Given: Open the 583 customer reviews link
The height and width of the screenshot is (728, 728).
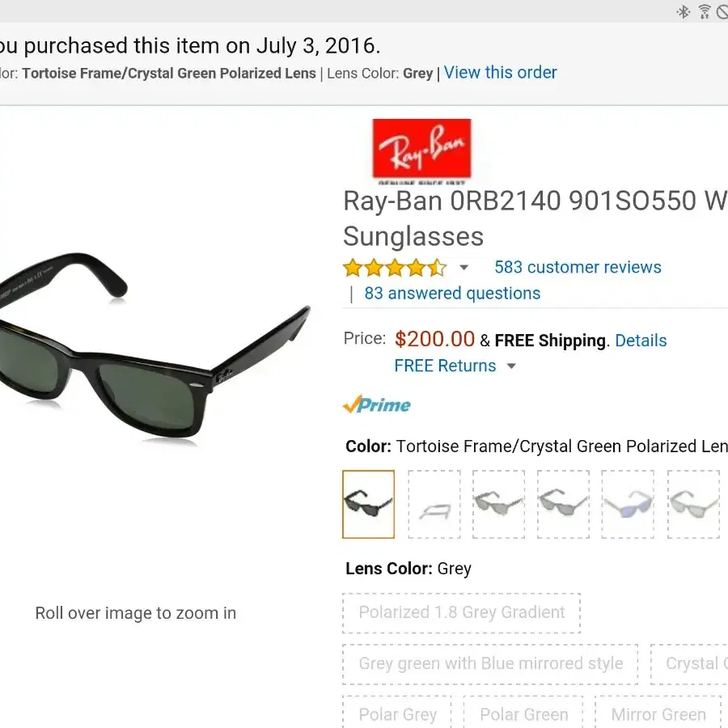Looking at the screenshot, I should tap(578, 268).
